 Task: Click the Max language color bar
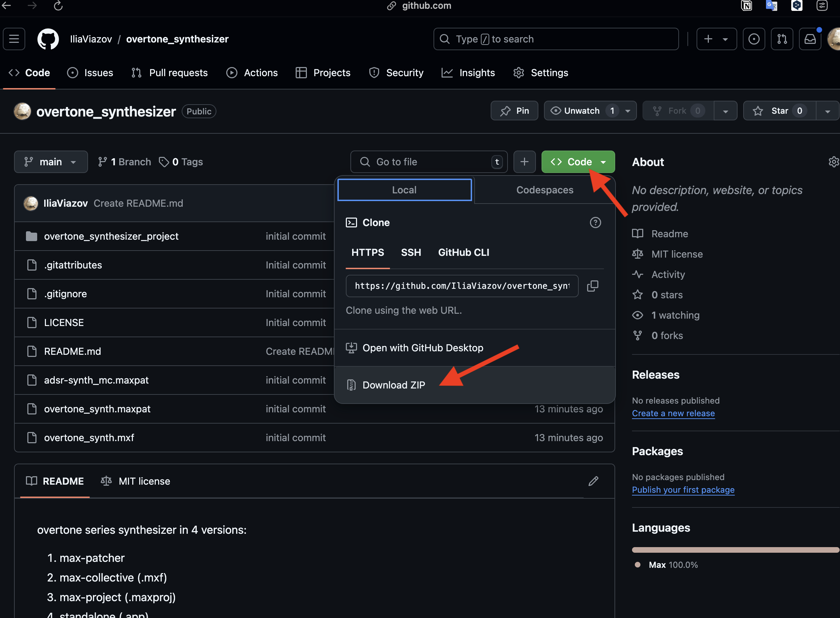tap(735, 550)
